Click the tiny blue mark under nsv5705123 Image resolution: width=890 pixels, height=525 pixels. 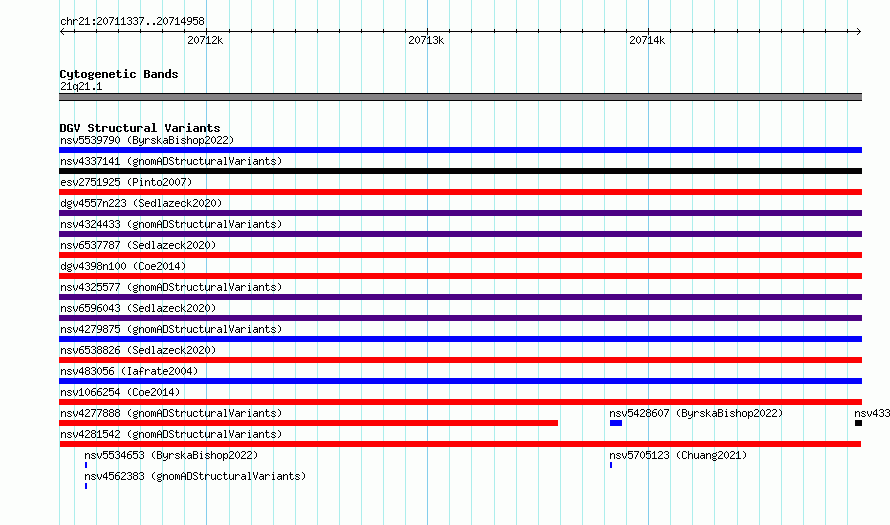[x=611, y=465]
